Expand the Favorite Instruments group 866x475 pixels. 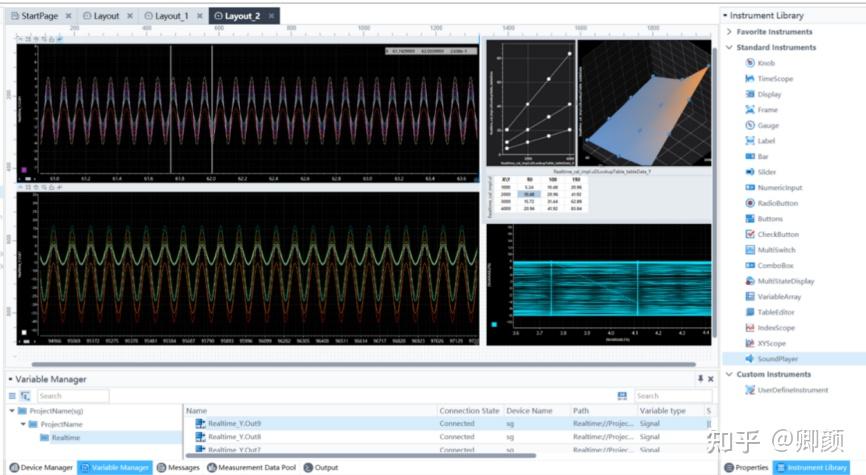pyautogui.click(x=729, y=32)
